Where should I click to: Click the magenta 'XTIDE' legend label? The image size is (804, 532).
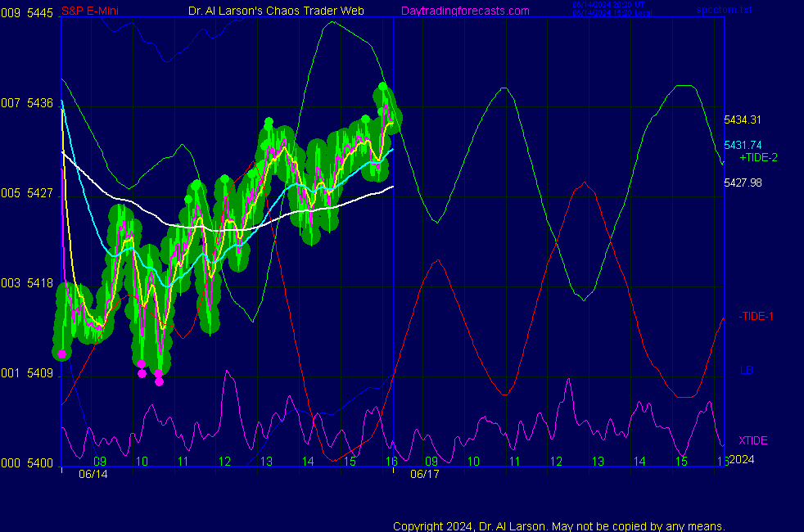click(753, 441)
